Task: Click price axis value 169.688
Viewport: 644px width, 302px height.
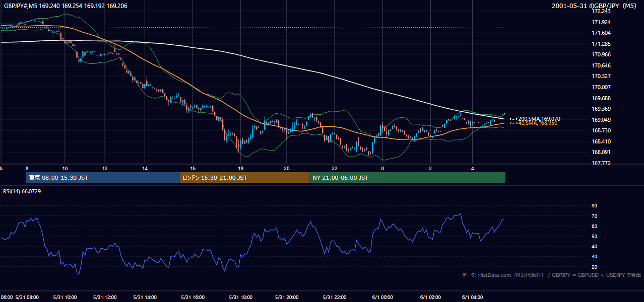Action: click(x=600, y=98)
